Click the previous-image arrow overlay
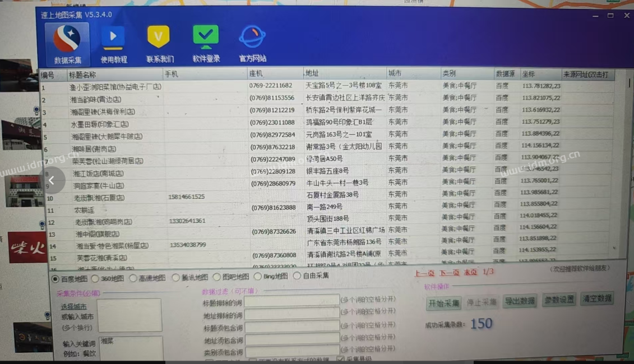Image resolution: width=634 pixels, height=364 pixels. tap(52, 180)
